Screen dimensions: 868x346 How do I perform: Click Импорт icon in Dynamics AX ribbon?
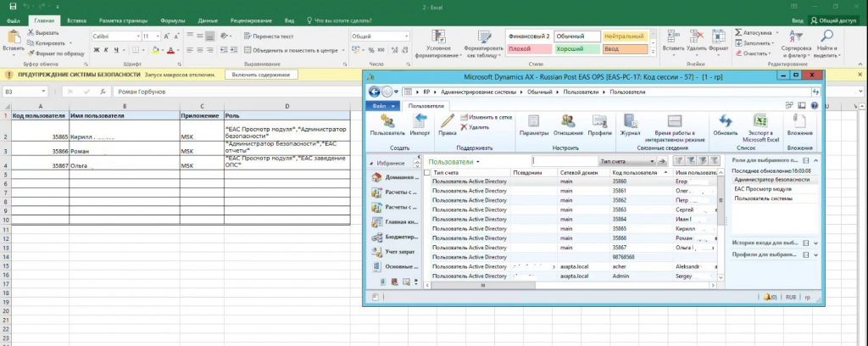click(420, 122)
